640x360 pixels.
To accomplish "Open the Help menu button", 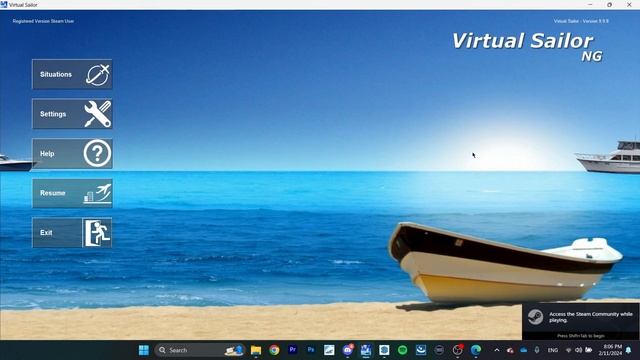I will [x=72, y=153].
